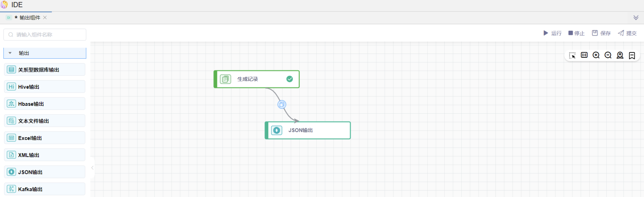Screen dimensions: 644x197
Task: Switch to the 输出组件 tab
Action: pos(29,18)
